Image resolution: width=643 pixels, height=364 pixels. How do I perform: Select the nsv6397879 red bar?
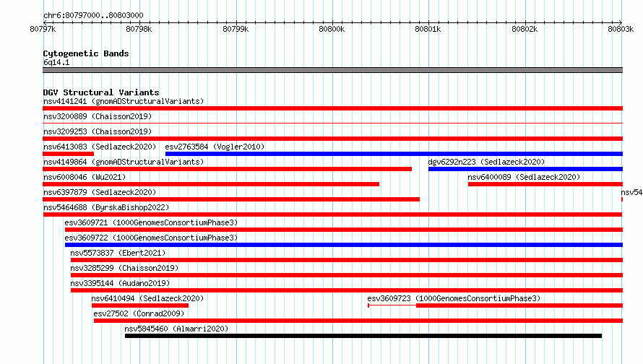(231, 199)
